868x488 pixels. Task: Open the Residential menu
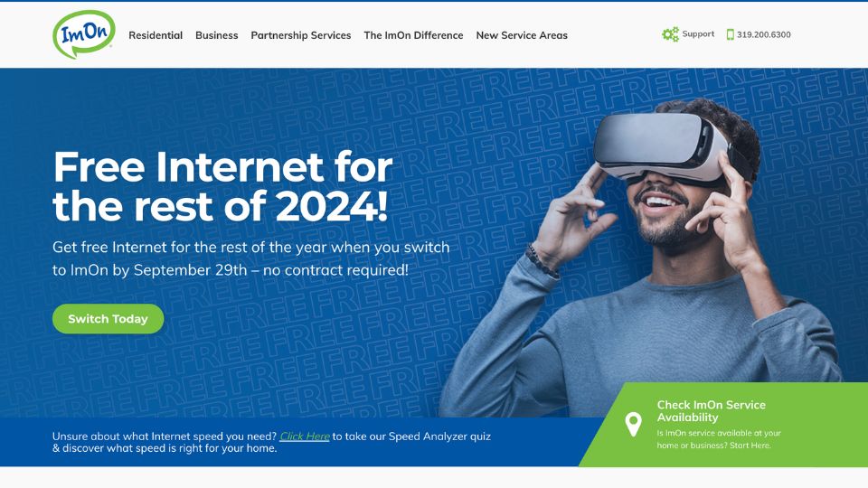click(156, 35)
